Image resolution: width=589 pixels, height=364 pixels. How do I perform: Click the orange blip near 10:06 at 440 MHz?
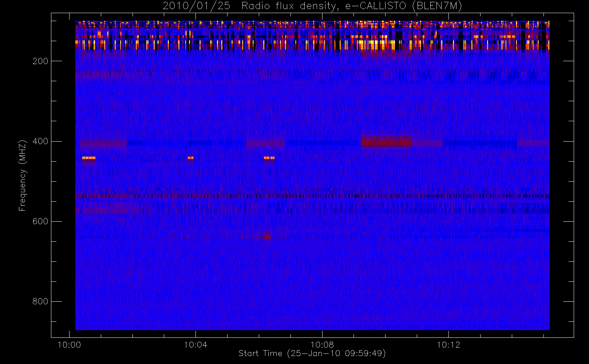point(269,158)
